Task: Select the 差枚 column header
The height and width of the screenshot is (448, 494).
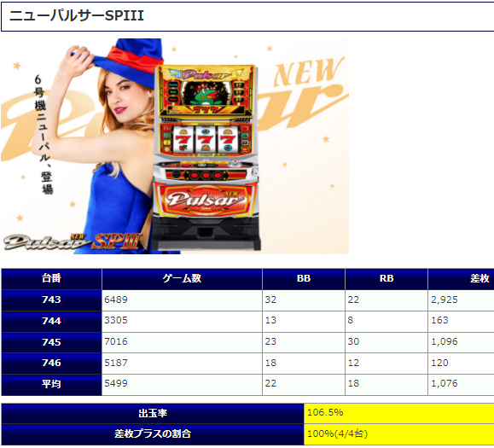Action: [x=461, y=279]
